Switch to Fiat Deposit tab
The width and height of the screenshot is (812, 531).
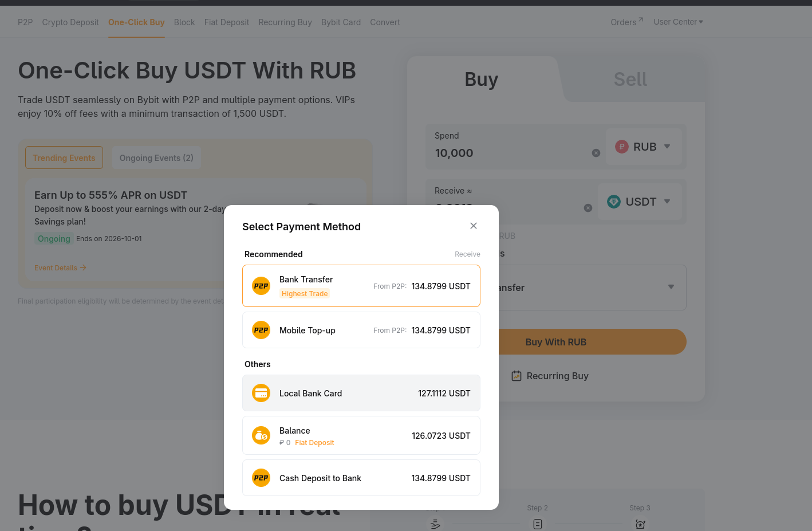tap(227, 22)
